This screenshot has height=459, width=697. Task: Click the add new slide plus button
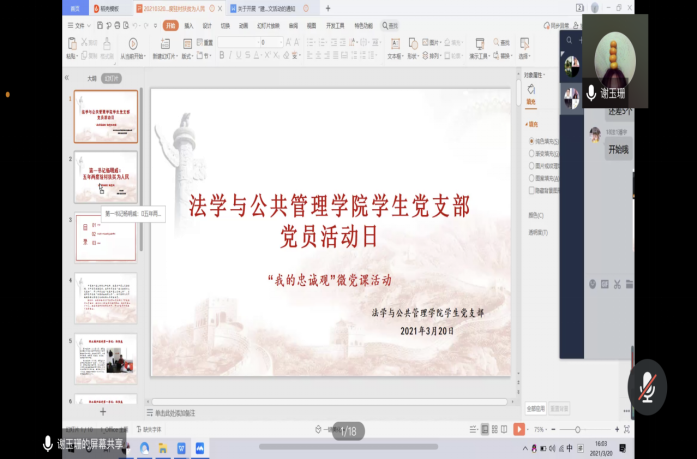(102, 411)
